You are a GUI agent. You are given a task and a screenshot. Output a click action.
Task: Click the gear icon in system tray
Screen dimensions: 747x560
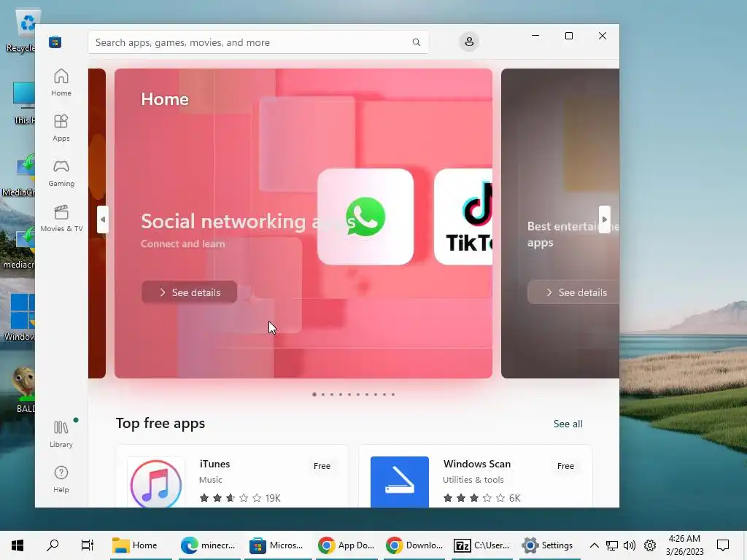[x=650, y=545]
